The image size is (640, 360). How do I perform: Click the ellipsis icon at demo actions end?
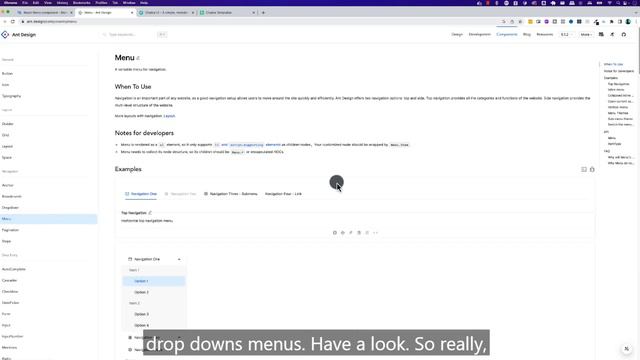point(376,233)
